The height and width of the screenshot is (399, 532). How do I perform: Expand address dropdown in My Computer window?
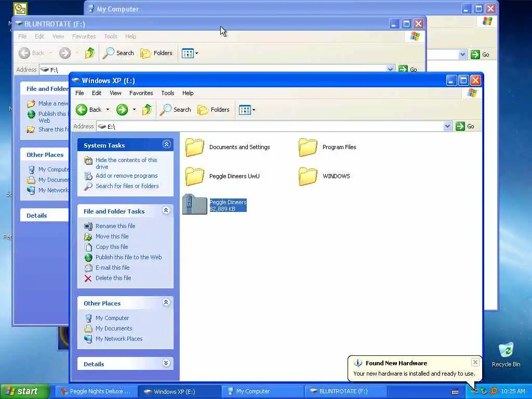462,55
